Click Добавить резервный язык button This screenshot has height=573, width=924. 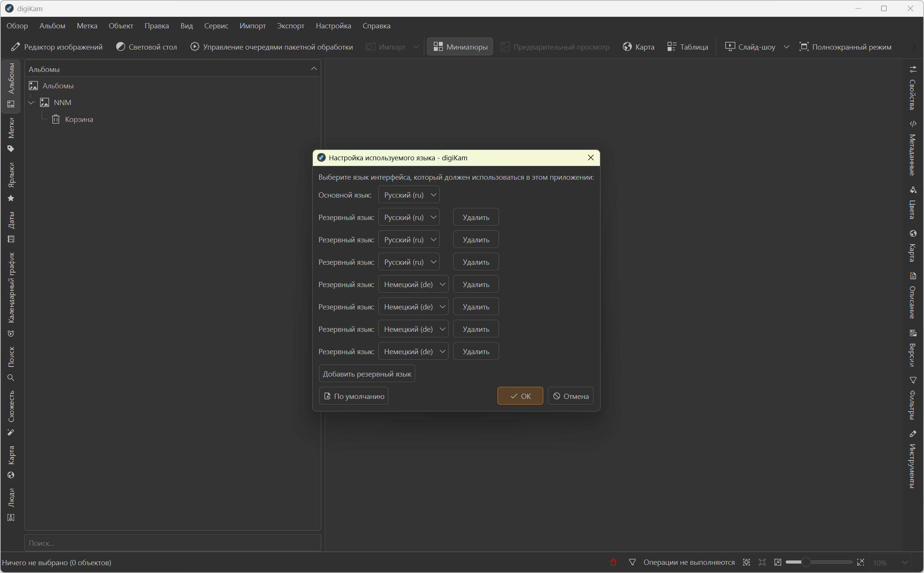coord(367,374)
